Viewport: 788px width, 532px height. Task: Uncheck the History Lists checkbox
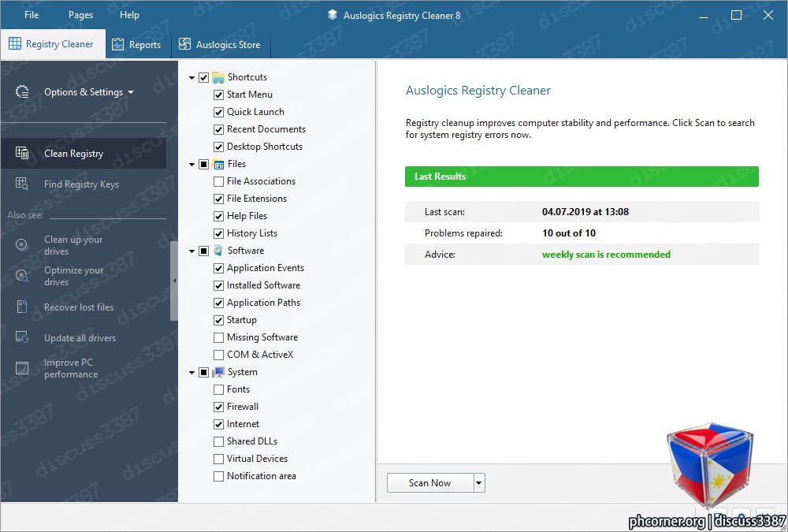point(218,233)
